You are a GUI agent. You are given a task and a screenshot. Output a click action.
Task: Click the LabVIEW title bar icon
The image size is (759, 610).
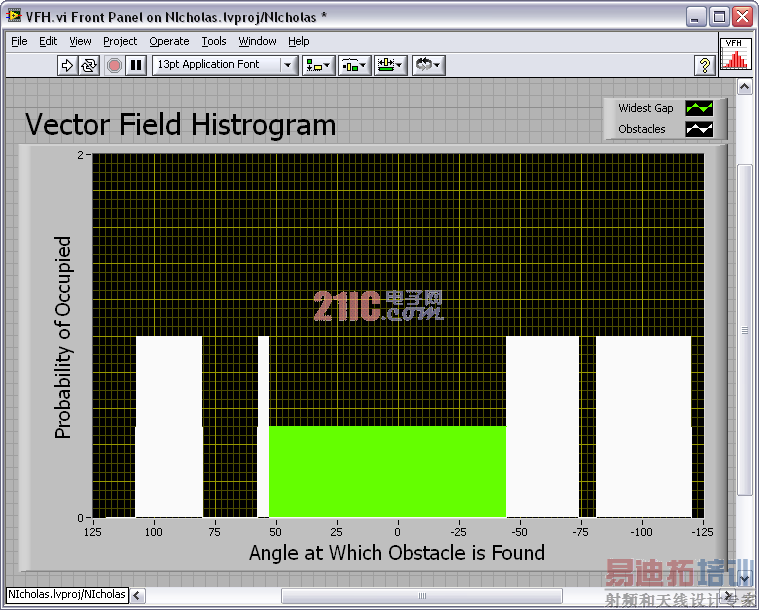click(14, 16)
